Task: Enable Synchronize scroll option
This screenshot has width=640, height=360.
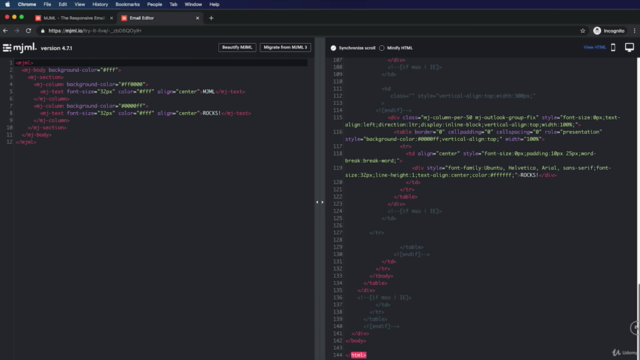Action: pos(333,48)
